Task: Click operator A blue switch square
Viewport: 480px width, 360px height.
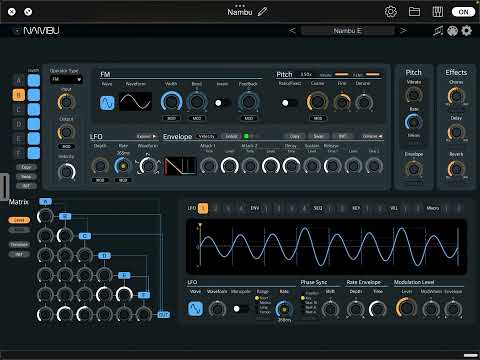Action: (34, 80)
